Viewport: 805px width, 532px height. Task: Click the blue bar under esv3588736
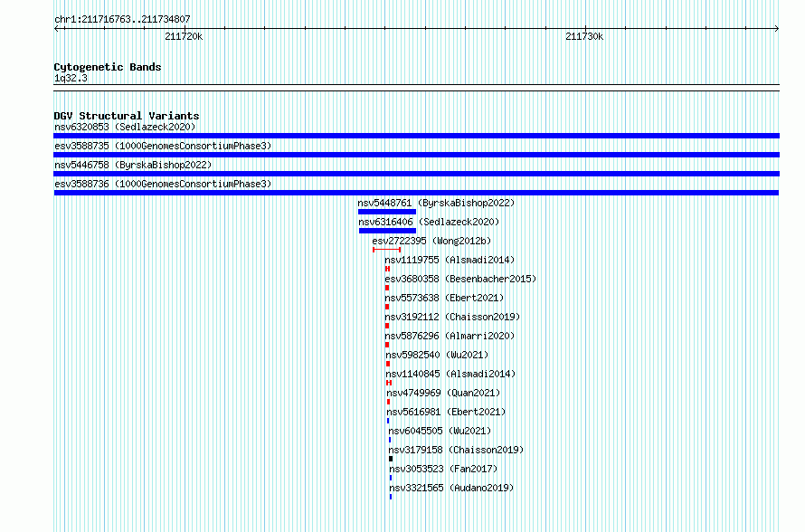[416, 193]
